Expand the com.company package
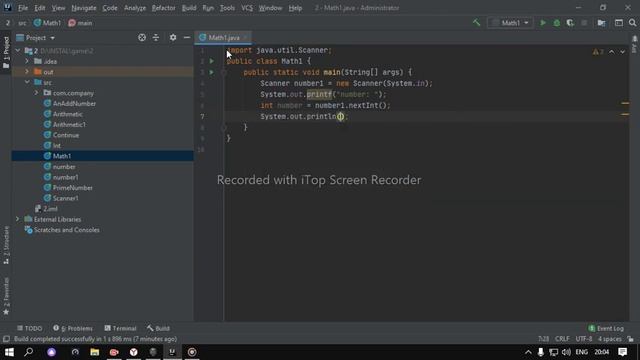The image size is (640, 360). click(36, 93)
